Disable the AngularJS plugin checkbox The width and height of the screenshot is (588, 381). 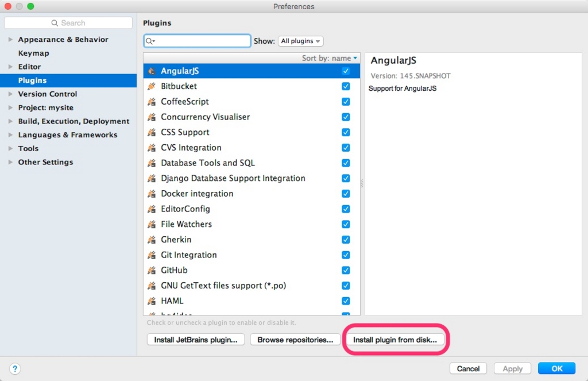346,71
